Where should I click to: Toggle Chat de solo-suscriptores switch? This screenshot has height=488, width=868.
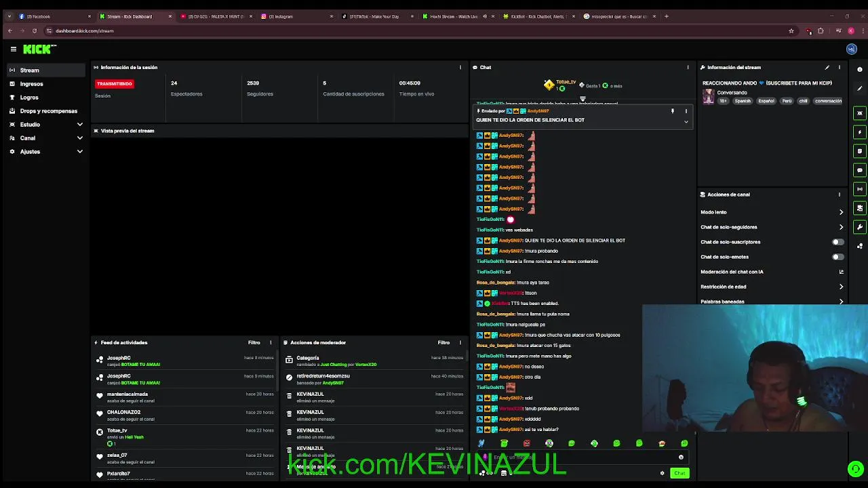[838, 242]
